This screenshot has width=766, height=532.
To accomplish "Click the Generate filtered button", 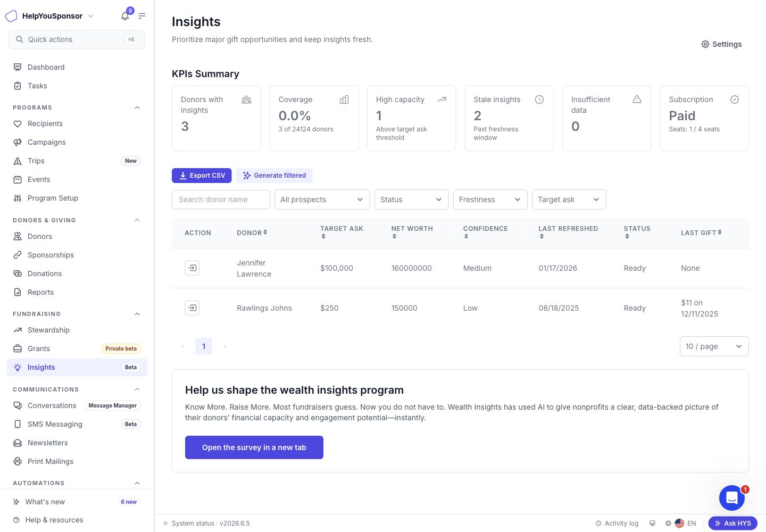I will (x=274, y=176).
